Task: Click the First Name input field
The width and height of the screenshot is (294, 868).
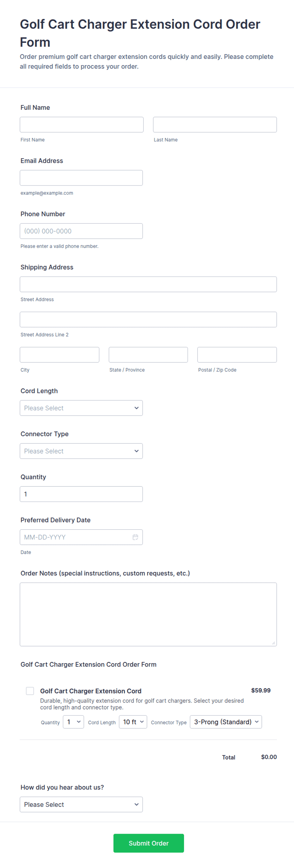Action: tap(81, 125)
